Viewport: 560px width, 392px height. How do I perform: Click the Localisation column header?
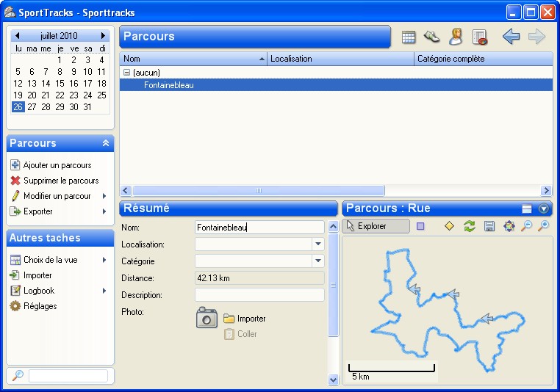pyautogui.click(x=340, y=59)
